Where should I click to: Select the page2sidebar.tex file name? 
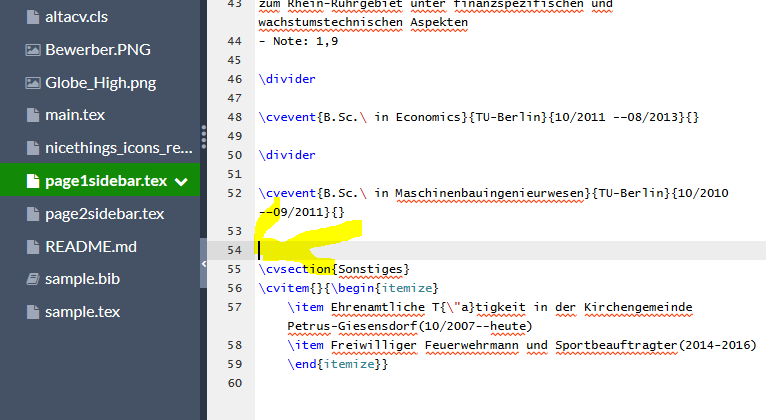click(104, 214)
